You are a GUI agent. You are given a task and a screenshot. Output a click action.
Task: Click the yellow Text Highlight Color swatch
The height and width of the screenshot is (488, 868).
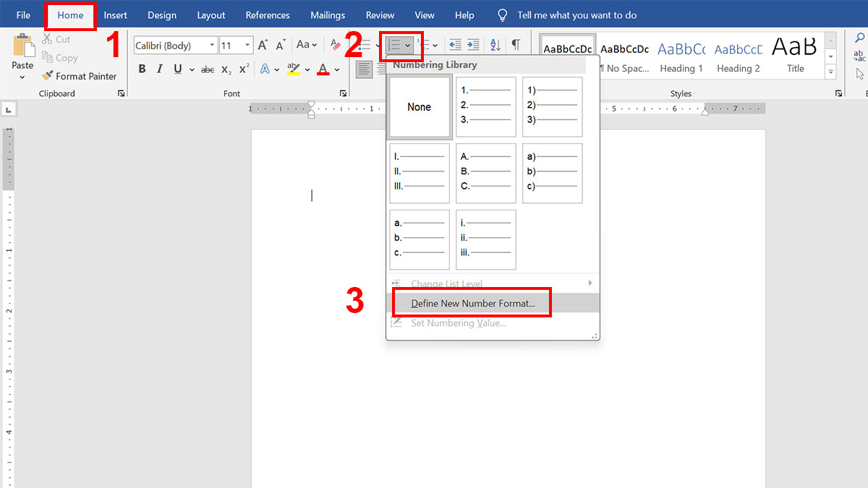(x=295, y=69)
